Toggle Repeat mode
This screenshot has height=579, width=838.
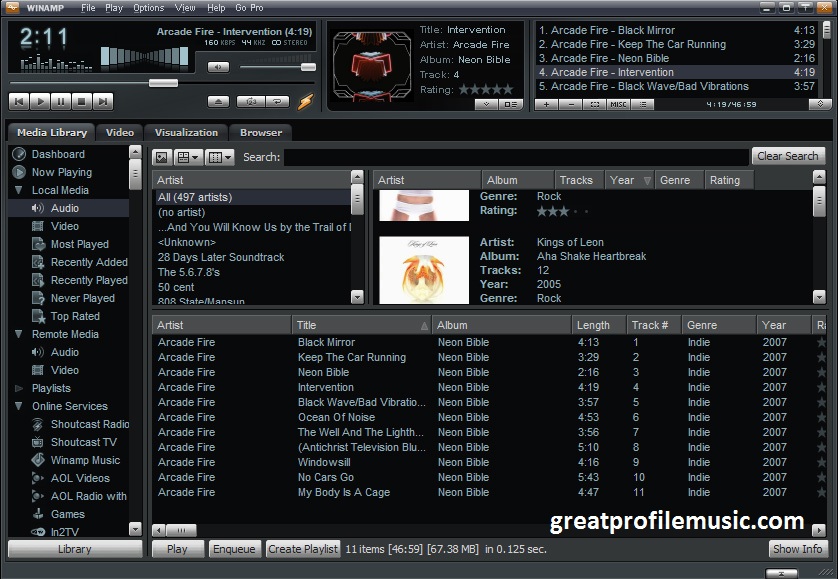pyautogui.click(x=277, y=101)
